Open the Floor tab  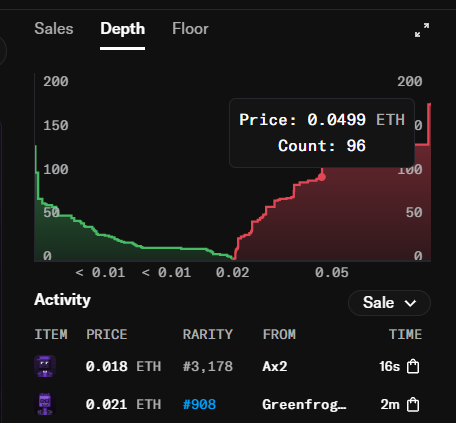(x=190, y=29)
